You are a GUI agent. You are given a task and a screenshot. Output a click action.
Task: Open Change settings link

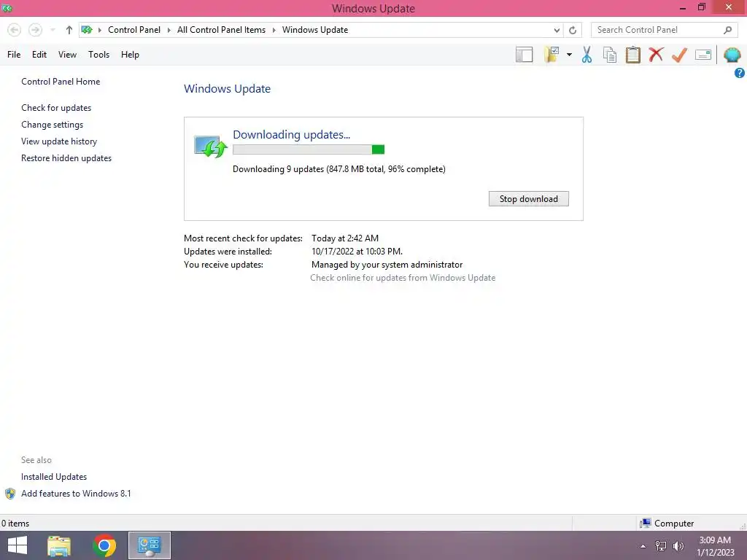(52, 124)
